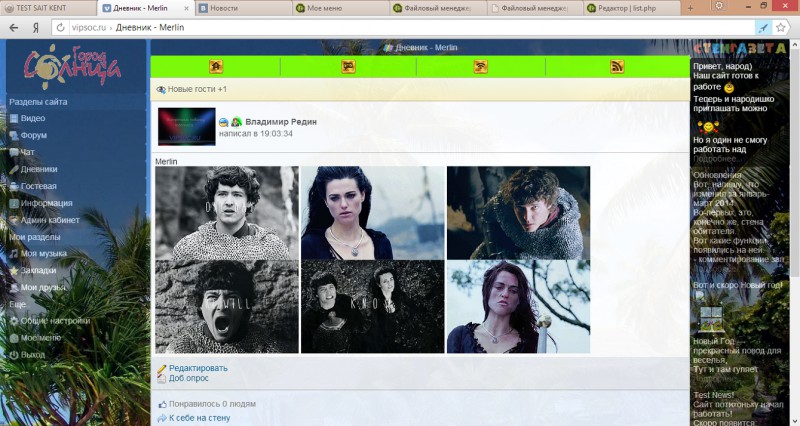This screenshot has width=800, height=426.
Task: Close the Дневник - Merlin tab
Action: tap(186, 9)
